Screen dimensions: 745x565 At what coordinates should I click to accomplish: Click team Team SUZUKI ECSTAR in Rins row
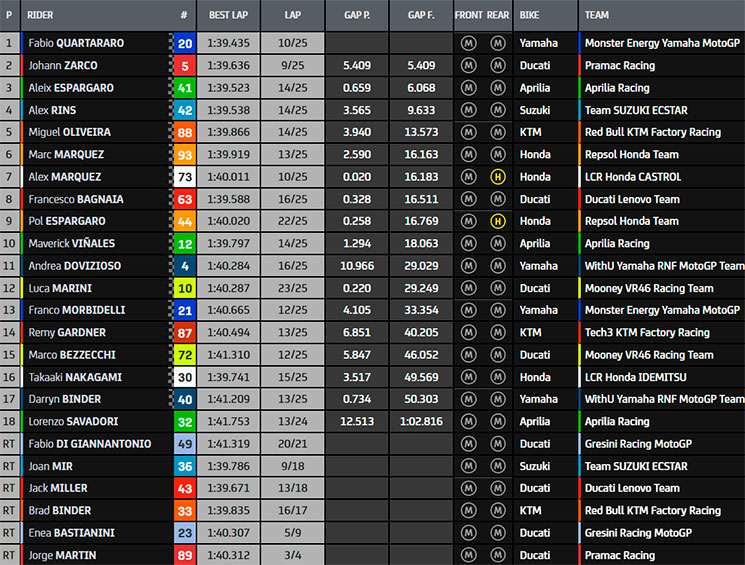(x=636, y=110)
